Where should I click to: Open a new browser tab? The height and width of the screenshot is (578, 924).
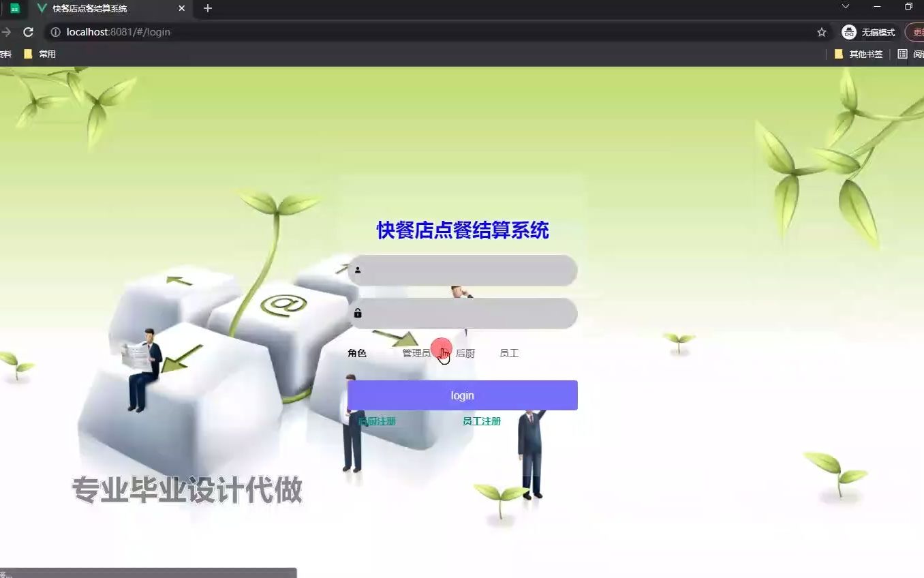(208, 8)
